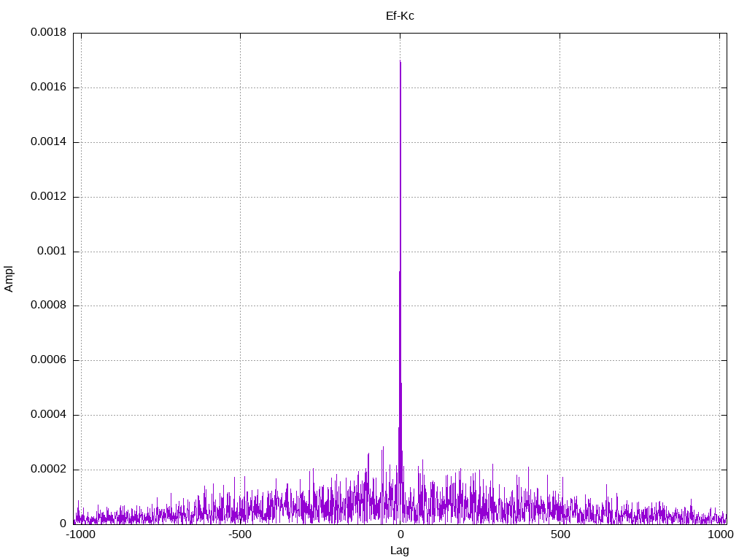The width and height of the screenshot is (747, 560).
Task: Click the tip of the central correlation peak
Action: point(400,61)
